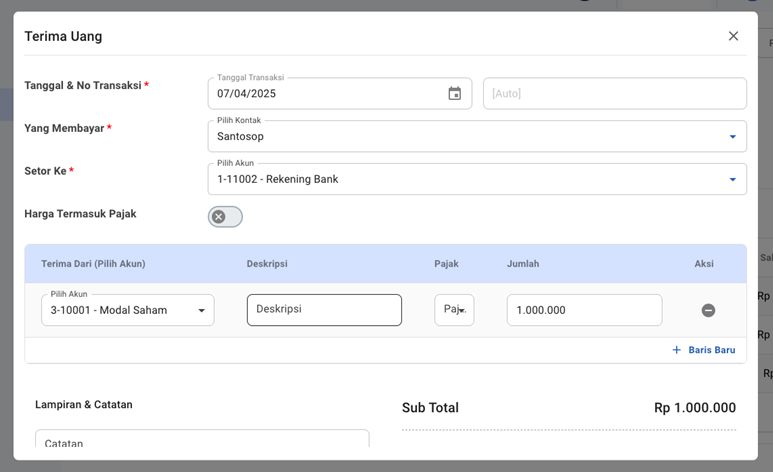Click the Jumlah amount field
Image resolution: width=773 pixels, height=472 pixels.
pos(584,310)
